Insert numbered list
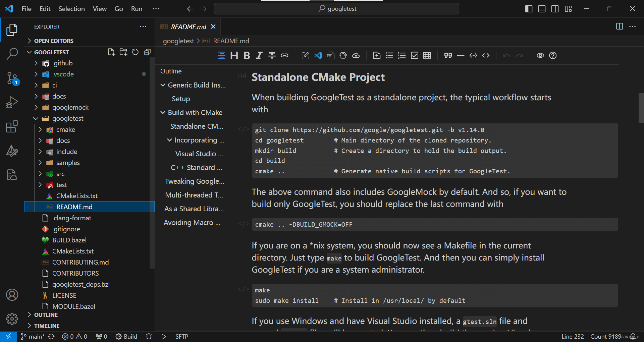This screenshot has width=644, height=342. click(402, 56)
